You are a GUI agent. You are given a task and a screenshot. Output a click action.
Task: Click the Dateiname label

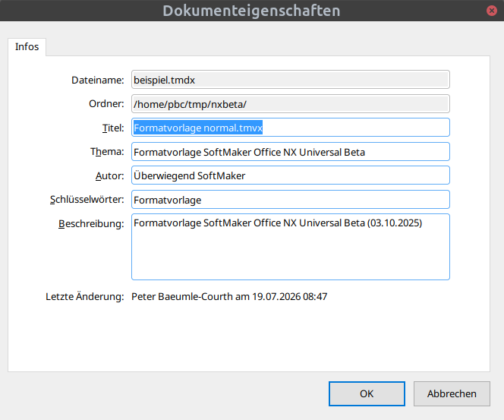coord(98,80)
